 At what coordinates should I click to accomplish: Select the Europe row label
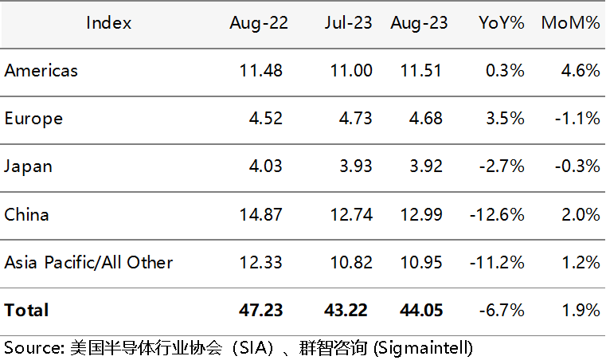[33, 119]
